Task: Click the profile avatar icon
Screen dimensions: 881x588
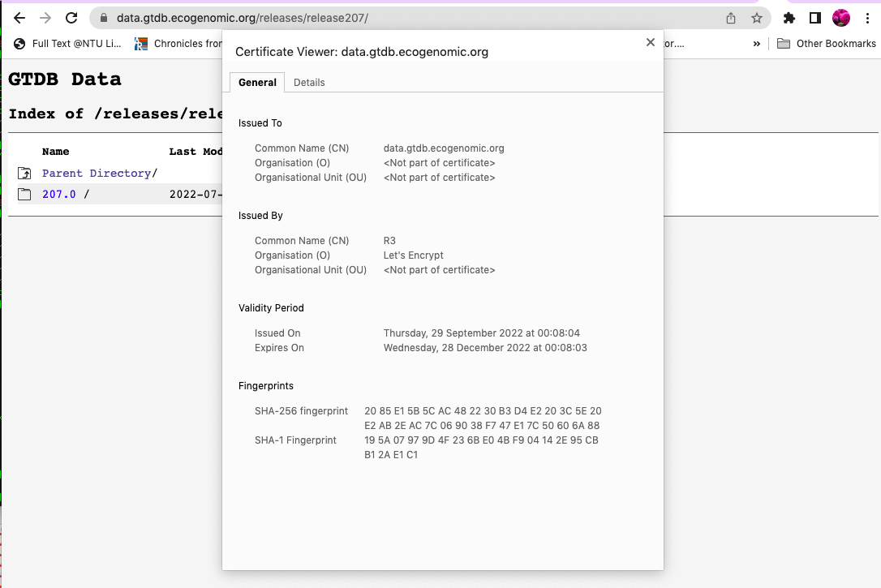Action: pyautogui.click(x=842, y=16)
